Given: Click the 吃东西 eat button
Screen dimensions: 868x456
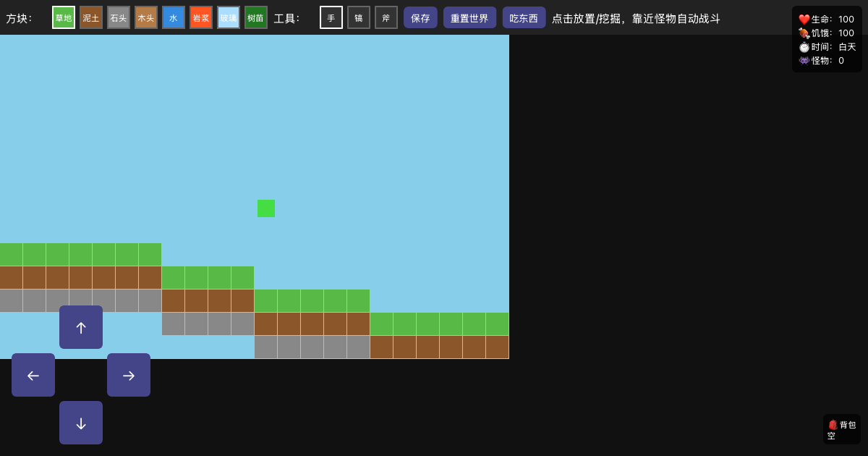Looking at the screenshot, I should pyautogui.click(x=524, y=17).
